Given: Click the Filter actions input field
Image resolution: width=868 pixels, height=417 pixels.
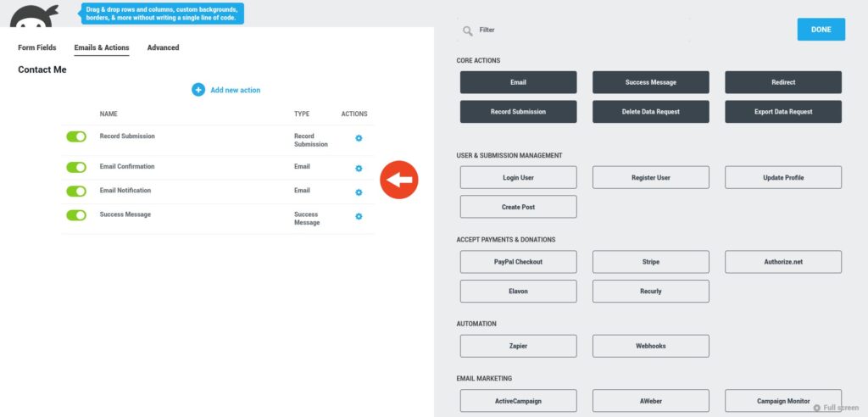Looking at the screenshot, I should 576,31.
